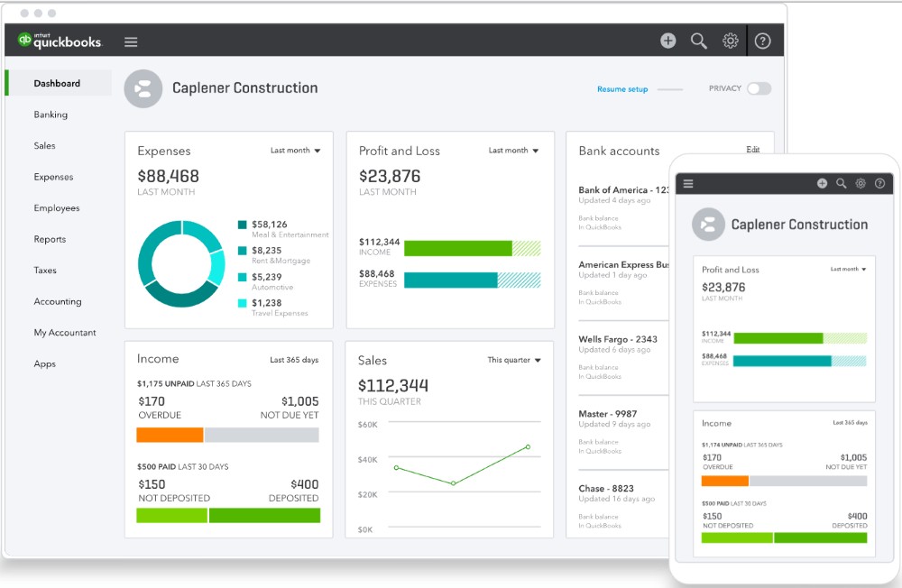
Task: Click the Caplener Construction company avatar on desktop
Action: tap(143, 88)
